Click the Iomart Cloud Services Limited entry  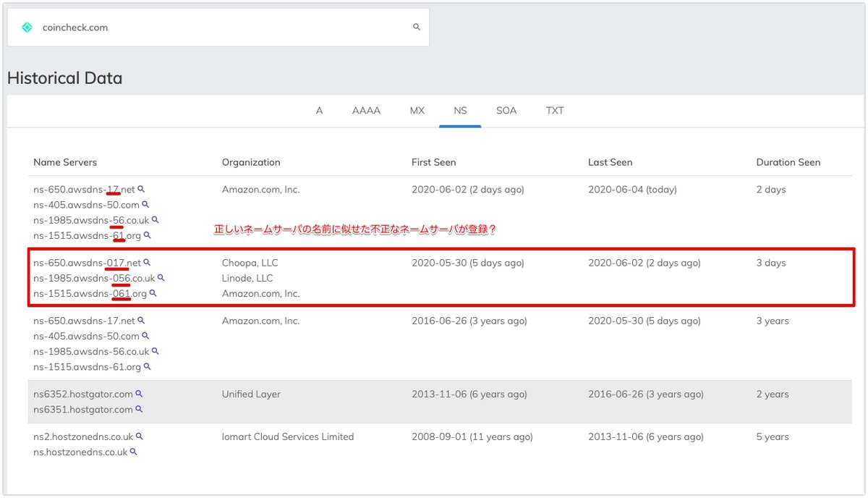288,436
